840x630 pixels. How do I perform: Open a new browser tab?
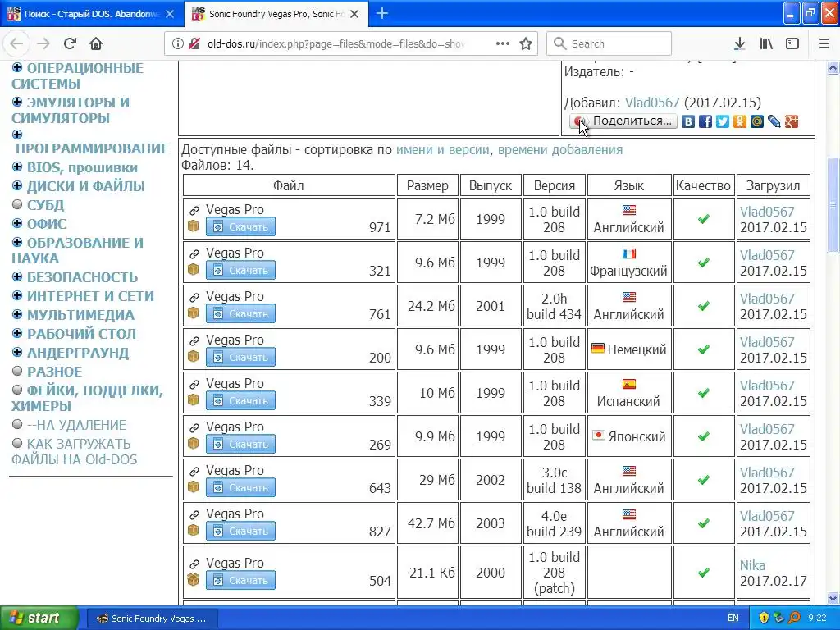click(382, 13)
